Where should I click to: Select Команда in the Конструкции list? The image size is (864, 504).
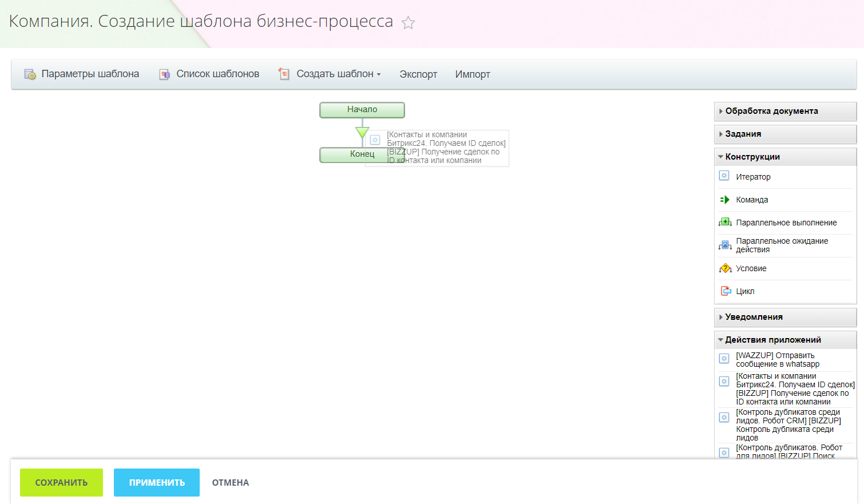pos(752,200)
